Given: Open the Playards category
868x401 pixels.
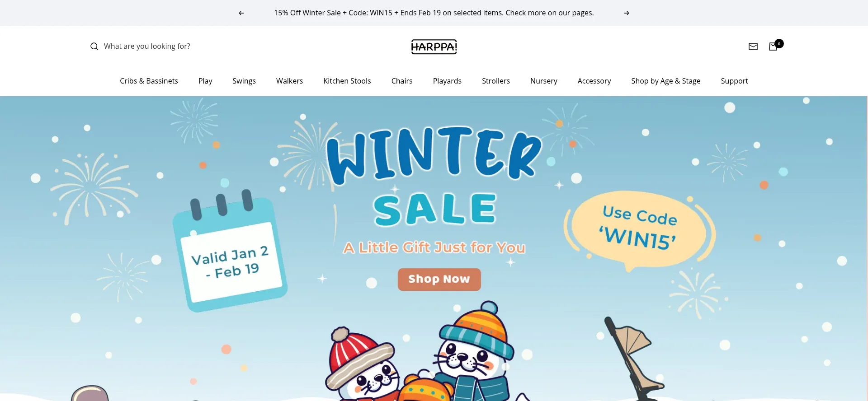Looking at the screenshot, I should (447, 81).
